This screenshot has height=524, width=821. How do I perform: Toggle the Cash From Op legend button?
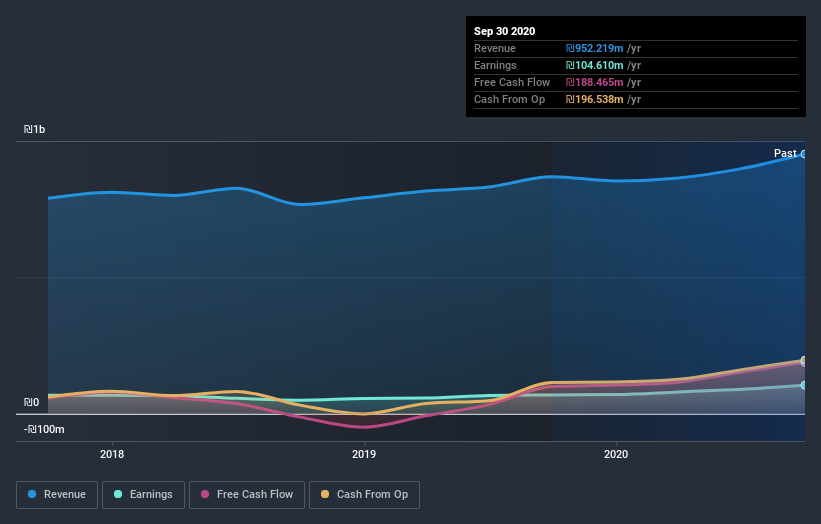coord(364,495)
